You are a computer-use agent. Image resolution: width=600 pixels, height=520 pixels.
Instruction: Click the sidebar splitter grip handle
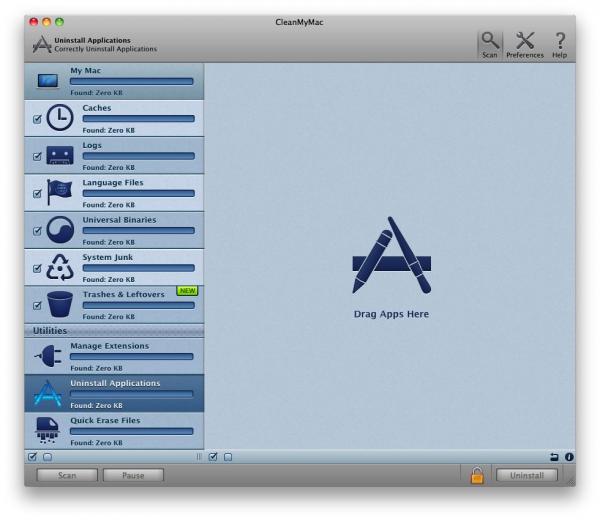pos(199,457)
